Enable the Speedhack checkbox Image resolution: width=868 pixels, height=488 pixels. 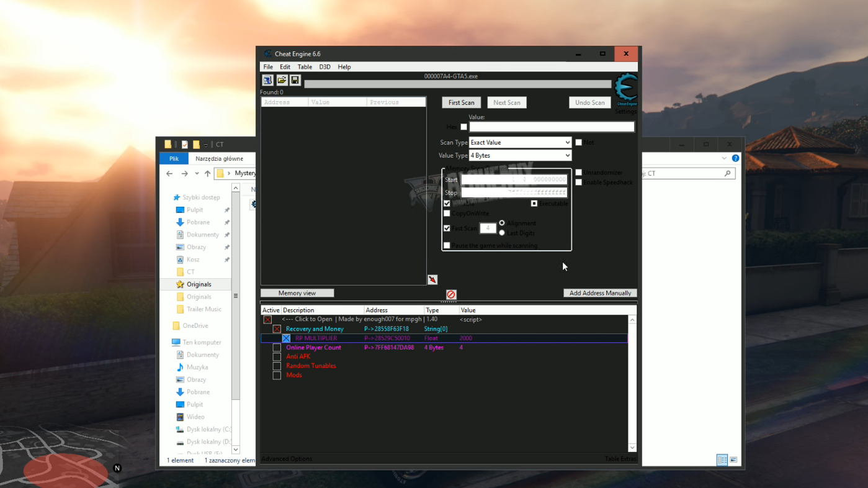[579, 183]
